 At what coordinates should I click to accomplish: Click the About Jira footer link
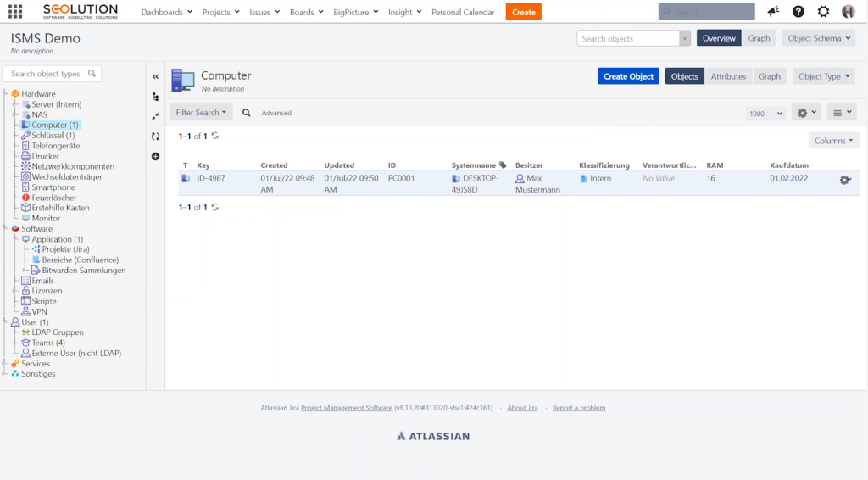pos(522,408)
